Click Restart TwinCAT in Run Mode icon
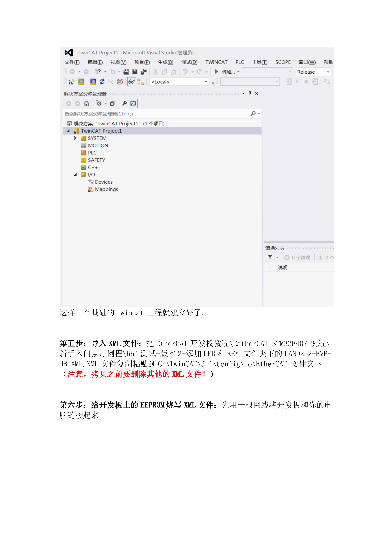The width and height of the screenshot is (392, 555). [x=81, y=82]
